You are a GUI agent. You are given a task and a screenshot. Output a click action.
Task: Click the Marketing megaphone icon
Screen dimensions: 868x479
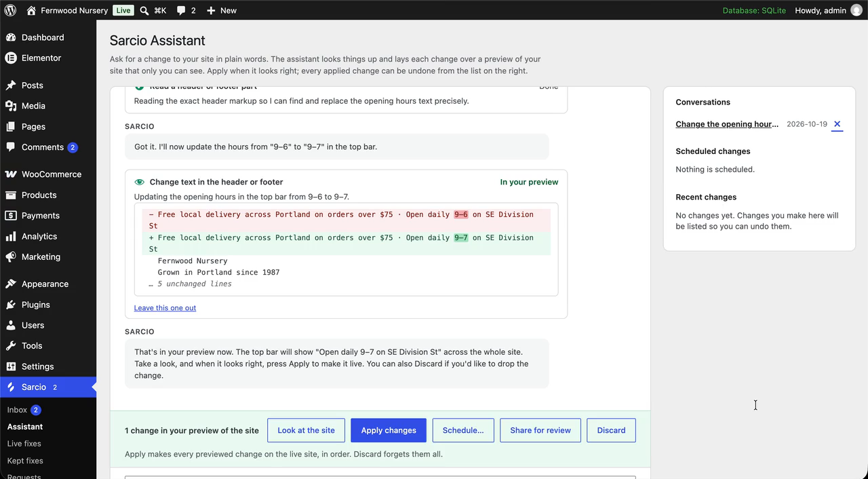(x=11, y=256)
